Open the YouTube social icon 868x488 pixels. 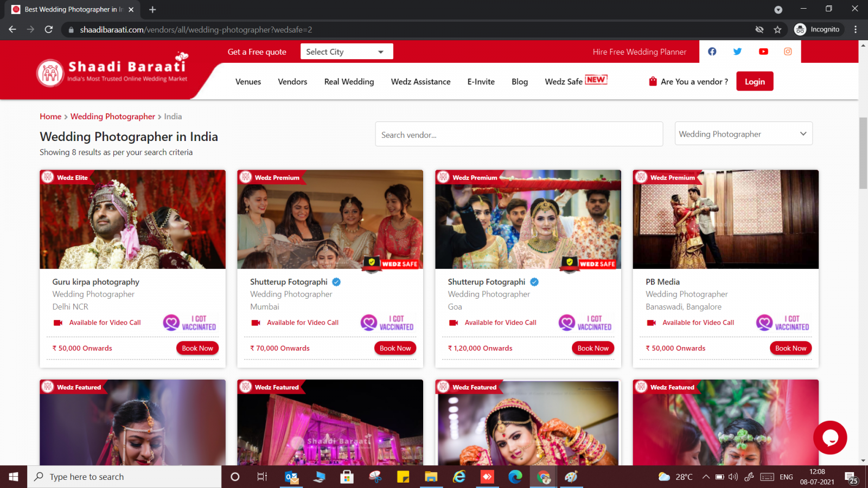coord(763,52)
